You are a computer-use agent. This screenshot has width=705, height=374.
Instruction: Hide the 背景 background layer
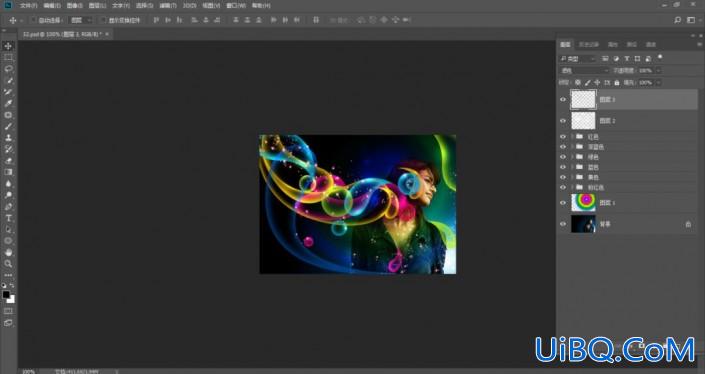pos(563,224)
